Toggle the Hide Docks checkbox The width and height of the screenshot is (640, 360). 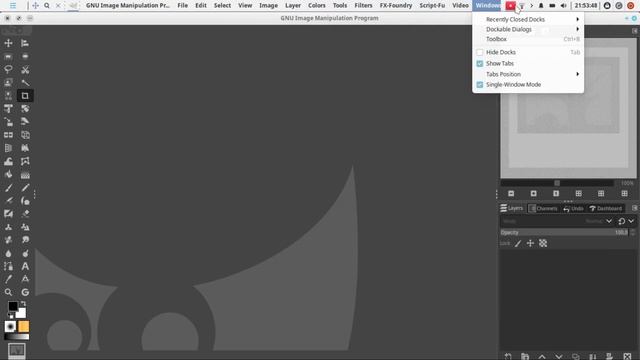[x=480, y=52]
